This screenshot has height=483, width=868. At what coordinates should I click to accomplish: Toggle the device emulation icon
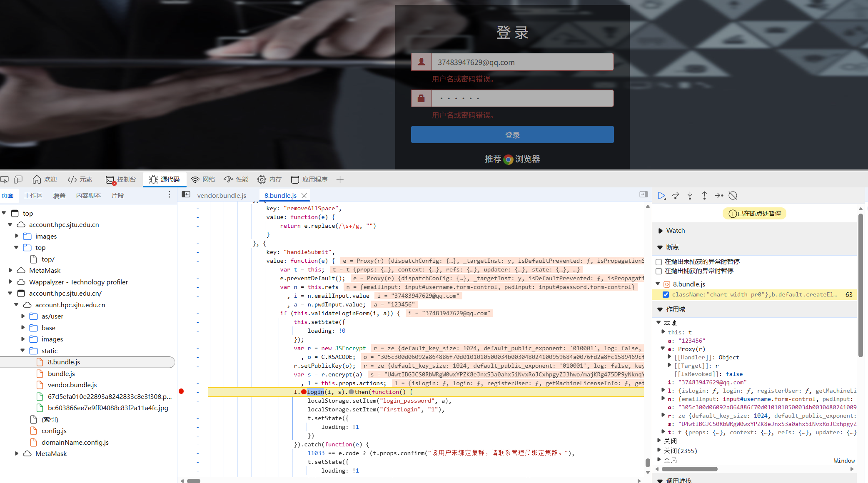coord(18,179)
